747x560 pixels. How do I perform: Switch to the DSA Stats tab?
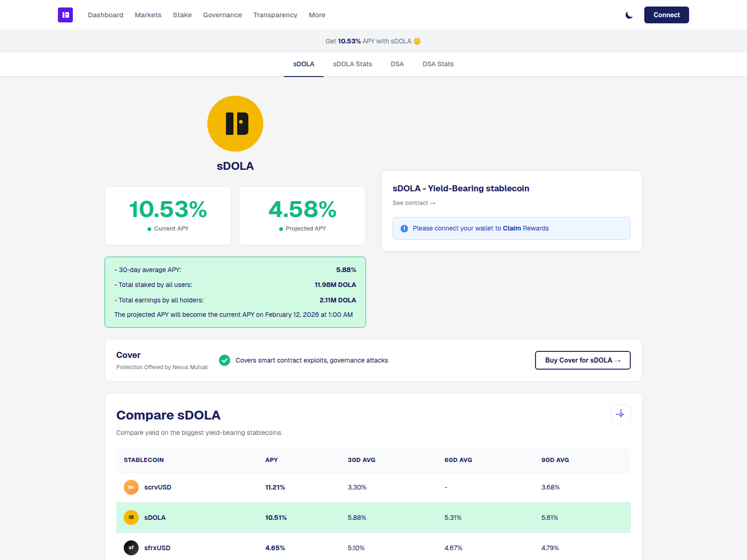[x=438, y=64]
